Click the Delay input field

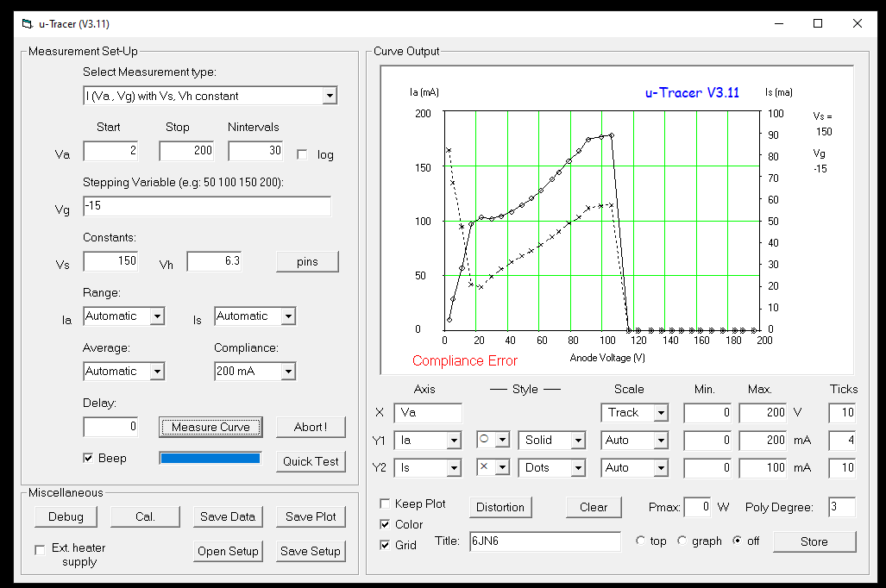tap(110, 427)
